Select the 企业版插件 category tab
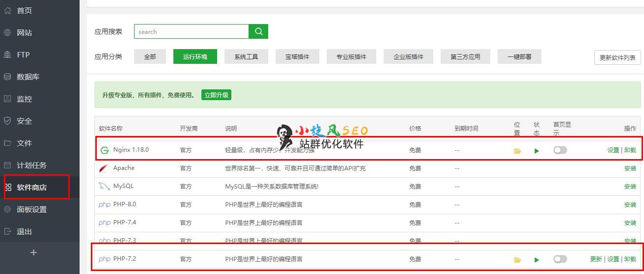The height and width of the screenshot is (274, 644). point(408,56)
